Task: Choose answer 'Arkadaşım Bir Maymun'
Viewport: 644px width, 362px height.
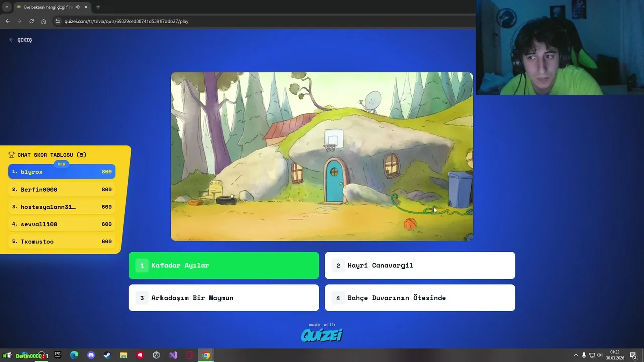Action: point(224,298)
